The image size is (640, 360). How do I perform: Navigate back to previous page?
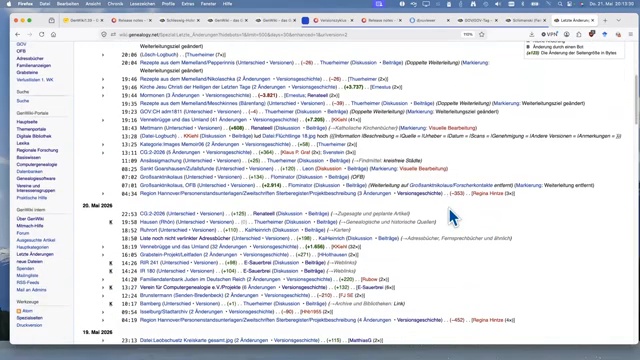click(x=18, y=35)
